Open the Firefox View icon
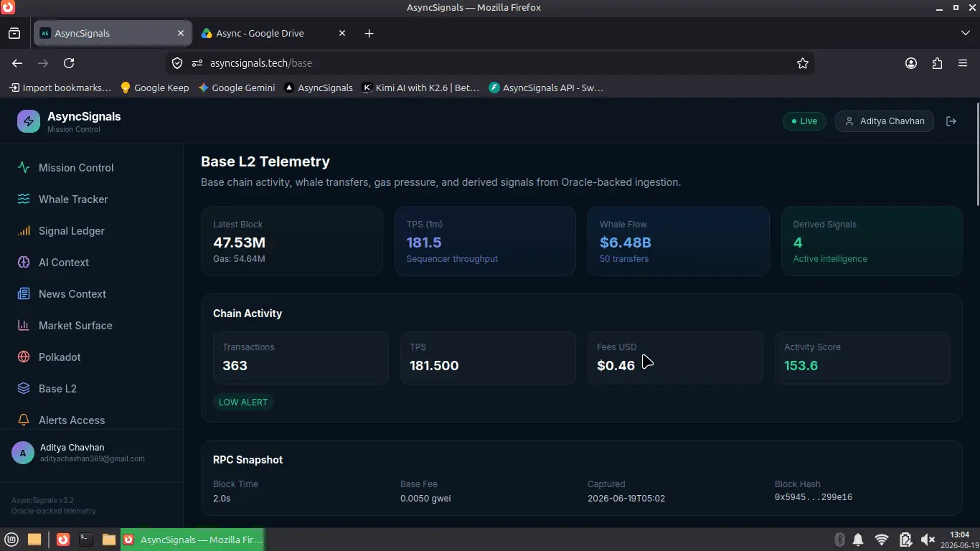Viewport: 980px width, 551px height. point(14,33)
